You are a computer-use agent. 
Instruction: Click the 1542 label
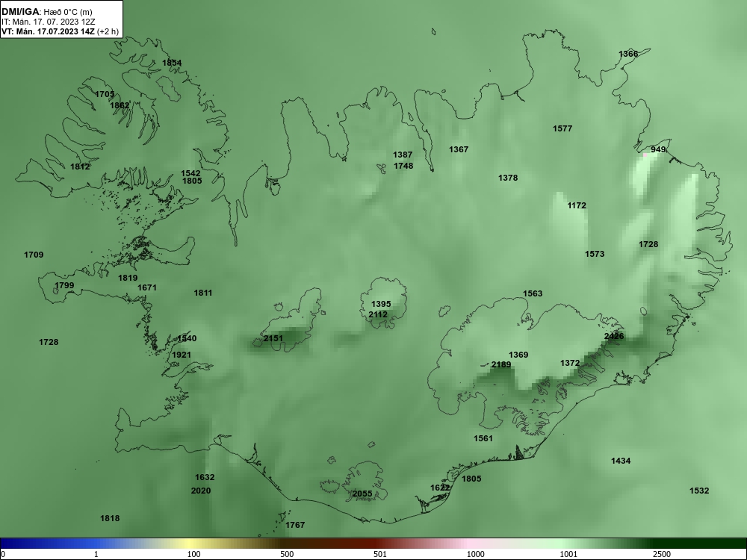point(191,173)
